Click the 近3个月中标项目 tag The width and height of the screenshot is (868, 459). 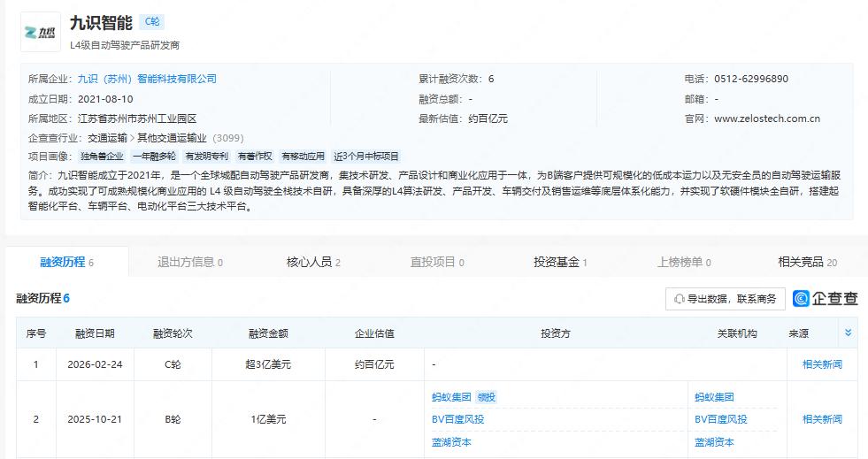point(366,156)
